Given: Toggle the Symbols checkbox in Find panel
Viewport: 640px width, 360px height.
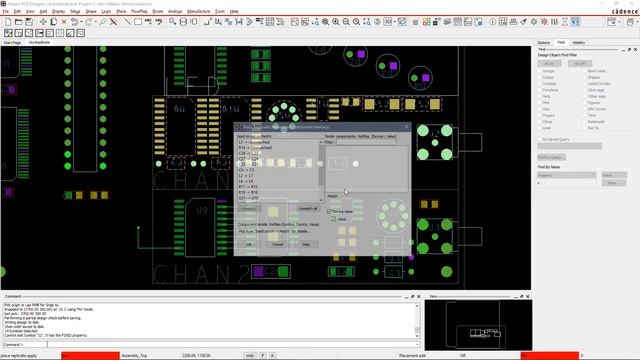Looking at the screenshot, I should (540, 84).
